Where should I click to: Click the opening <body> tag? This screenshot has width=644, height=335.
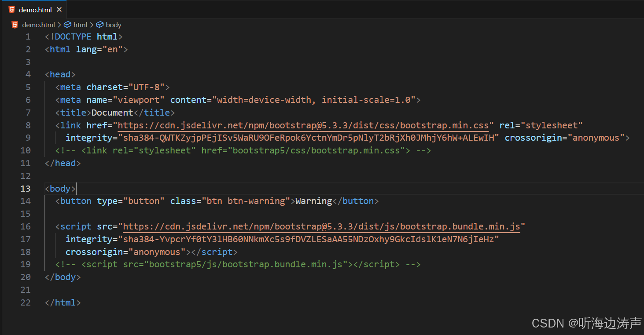pos(60,189)
